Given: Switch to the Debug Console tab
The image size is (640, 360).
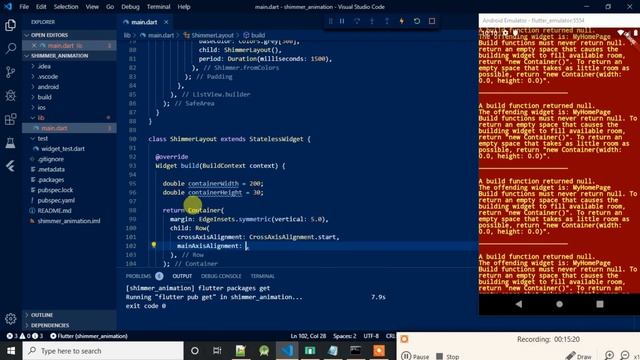Looking at the screenshot, I should click(221, 276).
